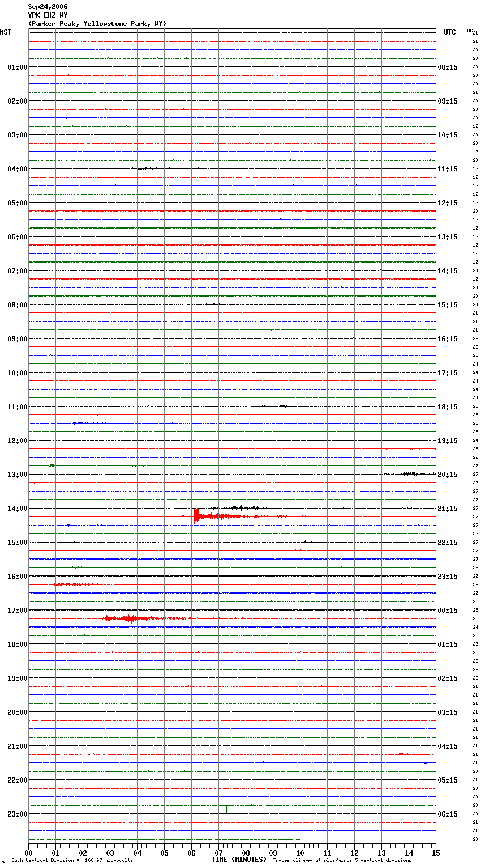Select the 23:00 MST row label
The width and height of the screenshot is (481, 868).
(17, 814)
